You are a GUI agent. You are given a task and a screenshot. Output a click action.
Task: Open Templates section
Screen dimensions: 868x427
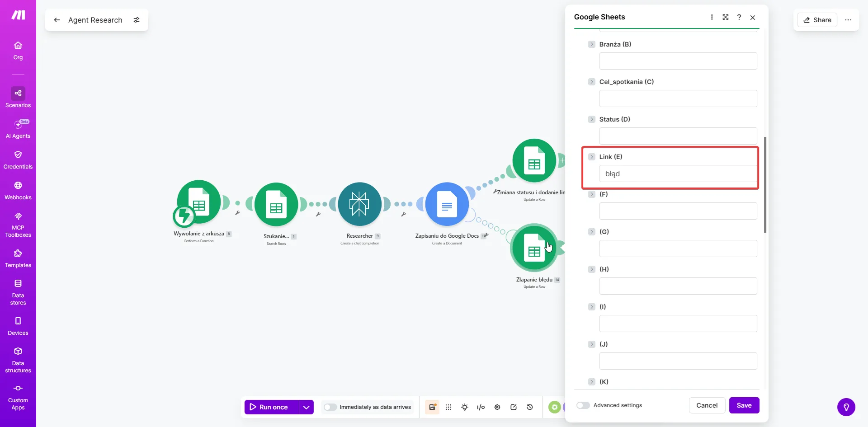18,258
